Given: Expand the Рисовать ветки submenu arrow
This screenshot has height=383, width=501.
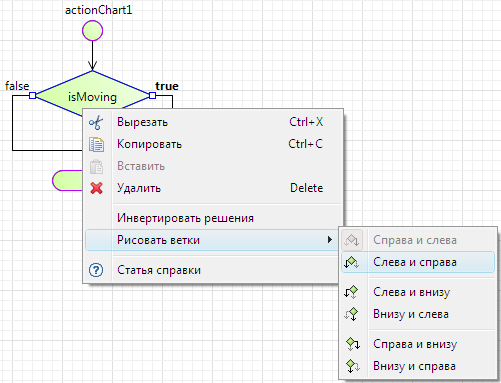Looking at the screenshot, I should click(330, 240).
